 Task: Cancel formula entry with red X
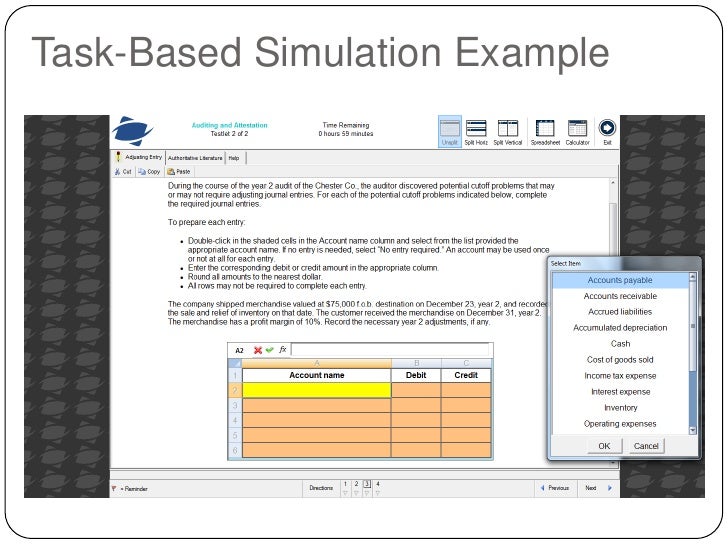click(258, 350)
